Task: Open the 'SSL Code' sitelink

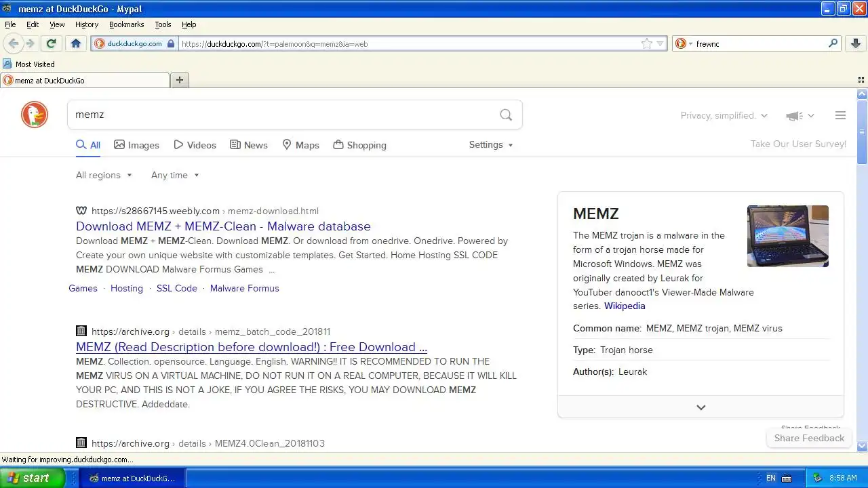Action: (x=177, y=288)
